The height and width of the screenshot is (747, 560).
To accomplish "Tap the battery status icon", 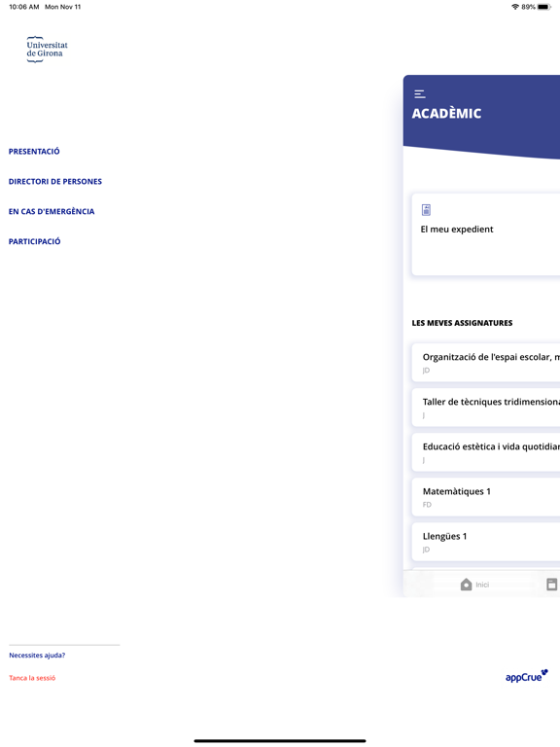I will coord(544,7).
